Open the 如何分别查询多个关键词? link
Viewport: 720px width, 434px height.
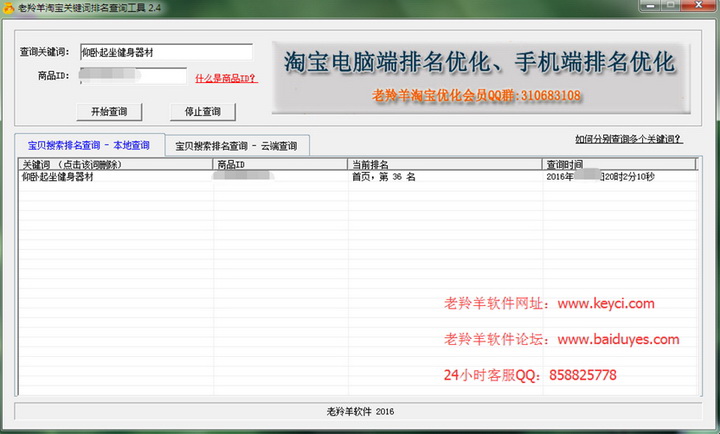(x=629, y=139)
